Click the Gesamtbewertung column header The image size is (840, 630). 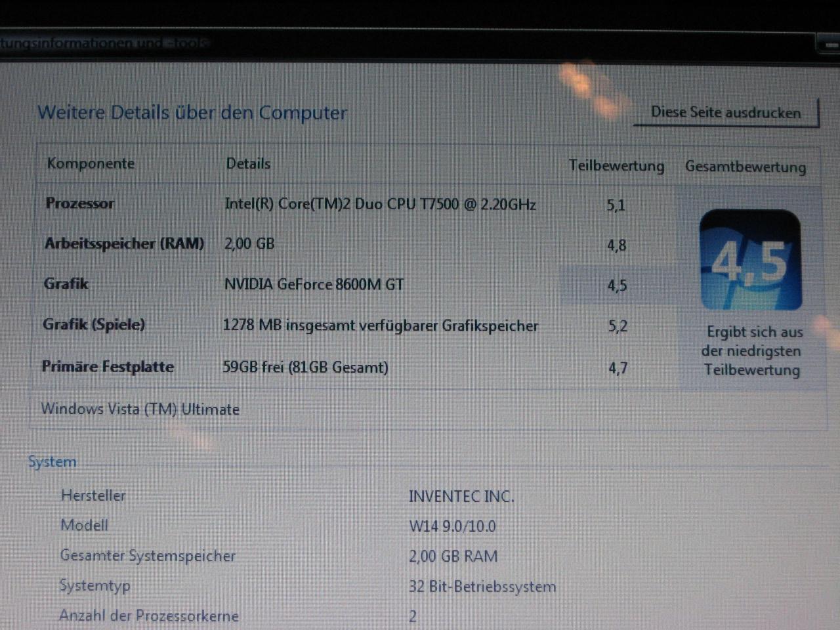pyautogui.click(x=745, y=167)
